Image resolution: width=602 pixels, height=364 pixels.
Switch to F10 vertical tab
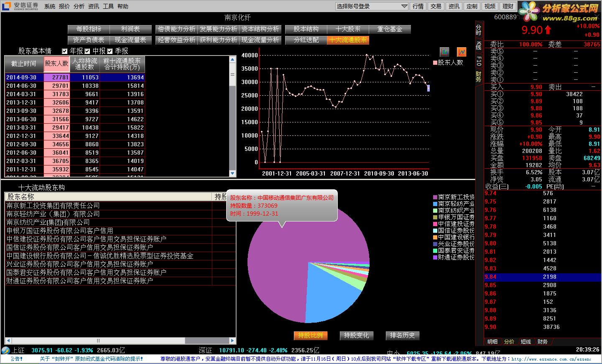point(479,61)
